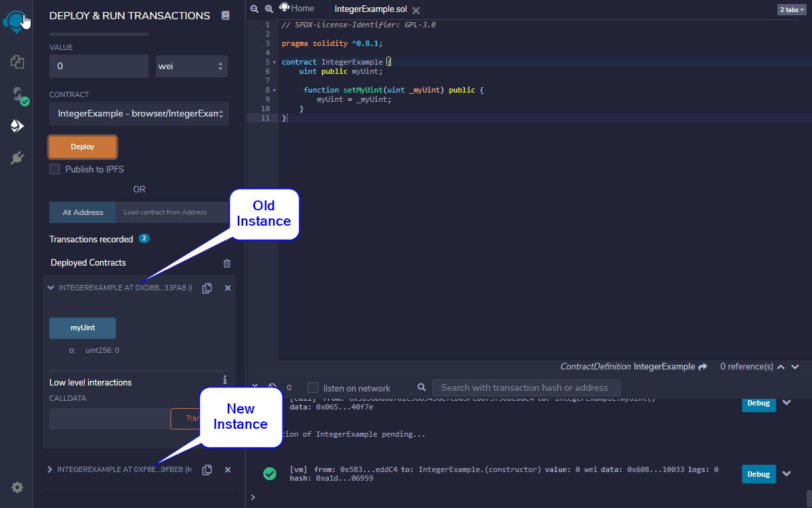Switch to the Home tab
The width and height of the screenshot is (812, 508).
[296, 9]
